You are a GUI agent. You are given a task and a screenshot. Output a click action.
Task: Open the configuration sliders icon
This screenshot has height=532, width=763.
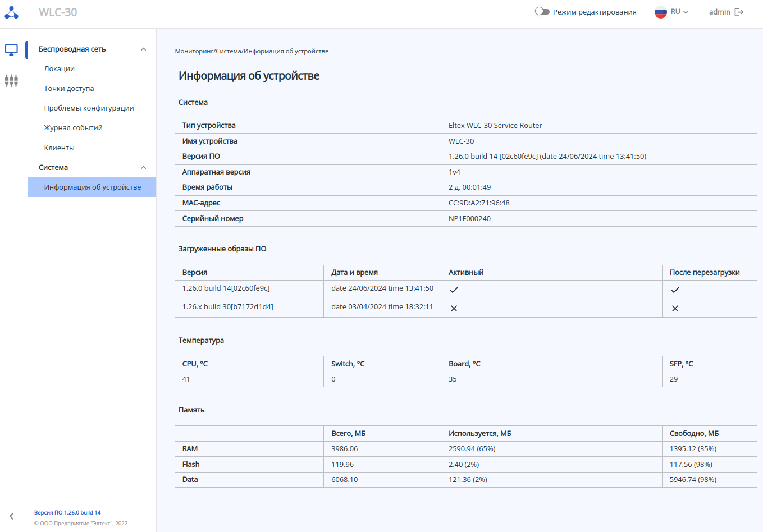11,81
